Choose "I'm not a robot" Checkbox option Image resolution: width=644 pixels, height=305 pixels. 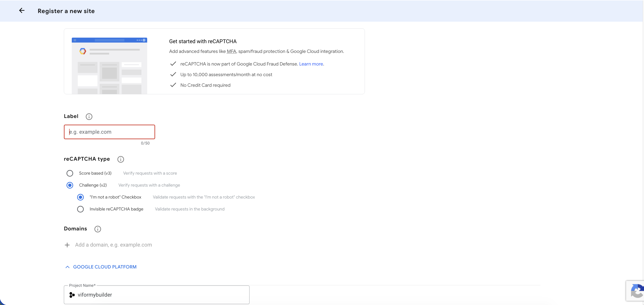[80, 197]
